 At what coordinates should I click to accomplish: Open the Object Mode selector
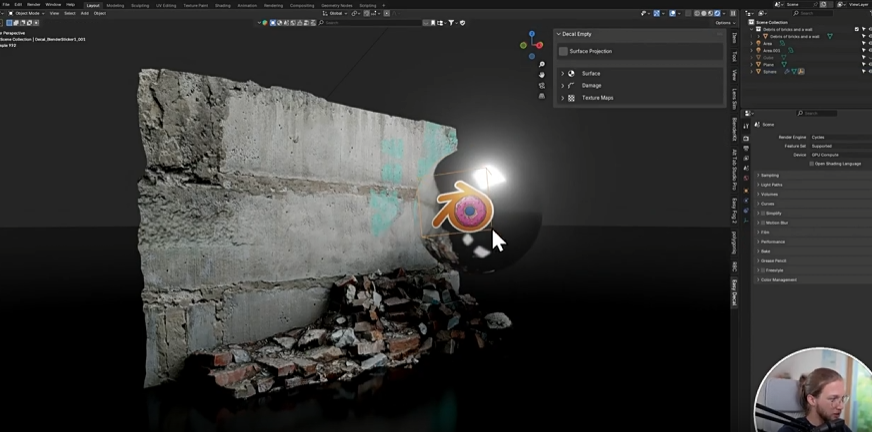click(x=27, y=13)
